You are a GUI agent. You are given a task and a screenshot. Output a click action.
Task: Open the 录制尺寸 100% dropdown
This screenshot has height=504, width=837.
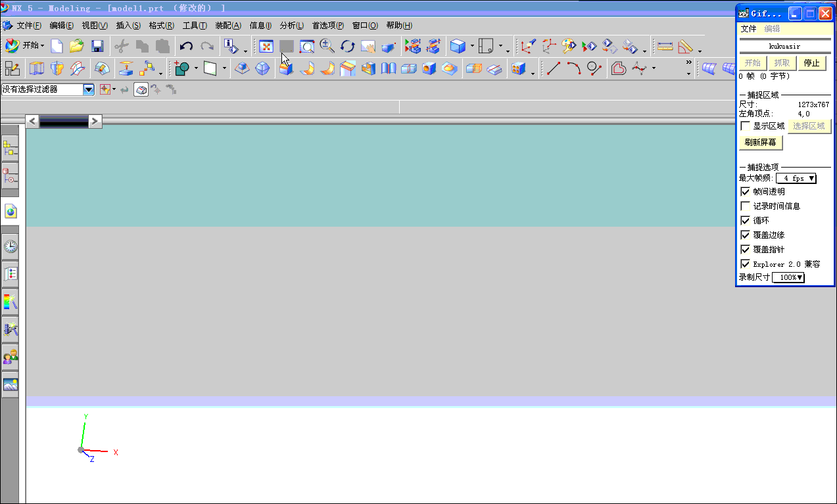(788, 277)
